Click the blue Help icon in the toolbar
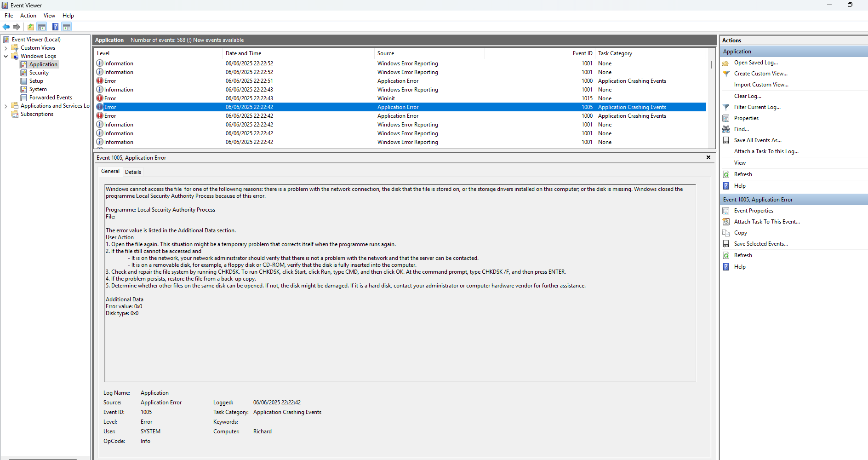The height and width of the screenshot is (460, 868). tap(55, 27)
